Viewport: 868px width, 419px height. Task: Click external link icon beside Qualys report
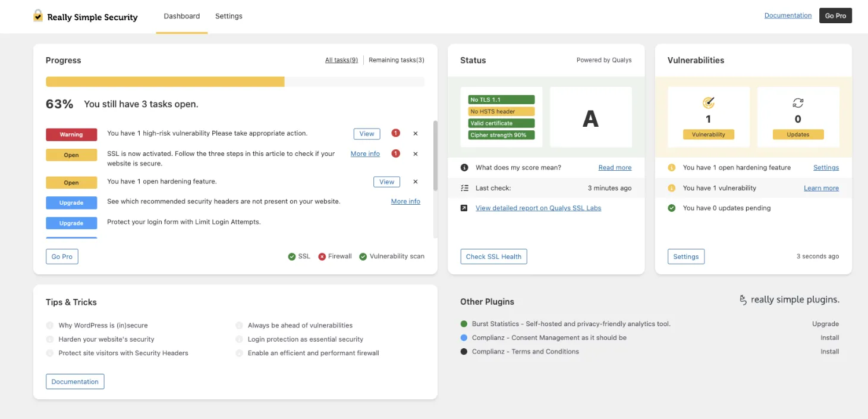point(464,208)
